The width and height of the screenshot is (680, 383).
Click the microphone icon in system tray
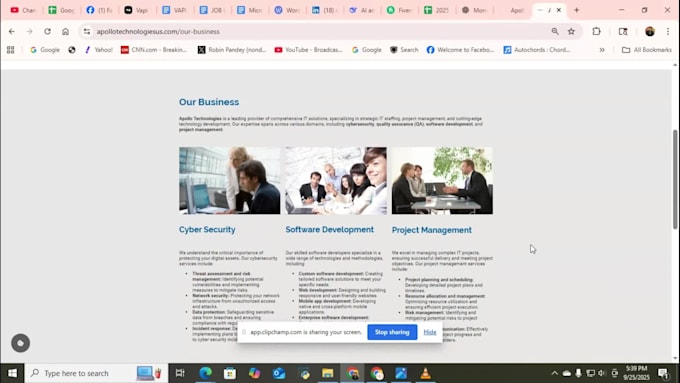pyautogui.click(x=579, y=373)
